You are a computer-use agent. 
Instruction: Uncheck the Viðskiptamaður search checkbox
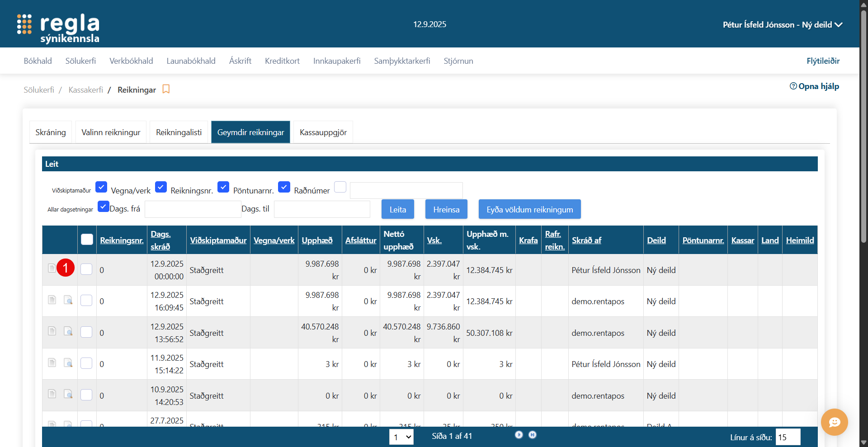(x=101, y=187)
